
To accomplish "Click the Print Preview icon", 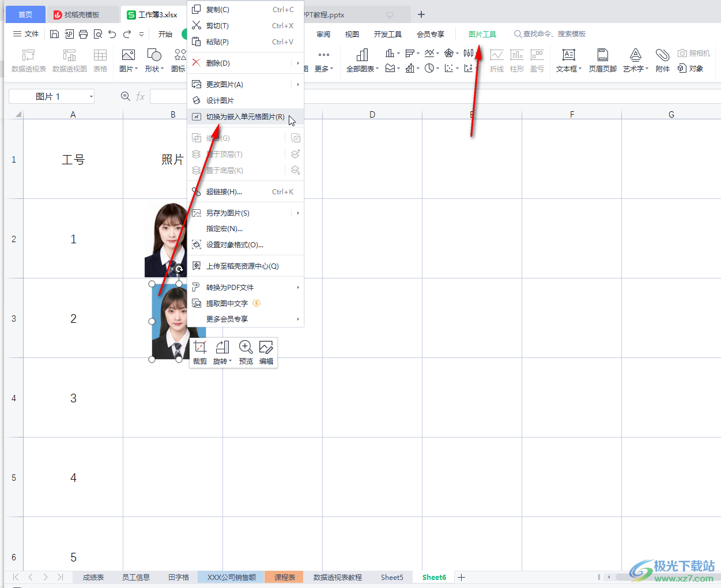I will pos(98,34).
